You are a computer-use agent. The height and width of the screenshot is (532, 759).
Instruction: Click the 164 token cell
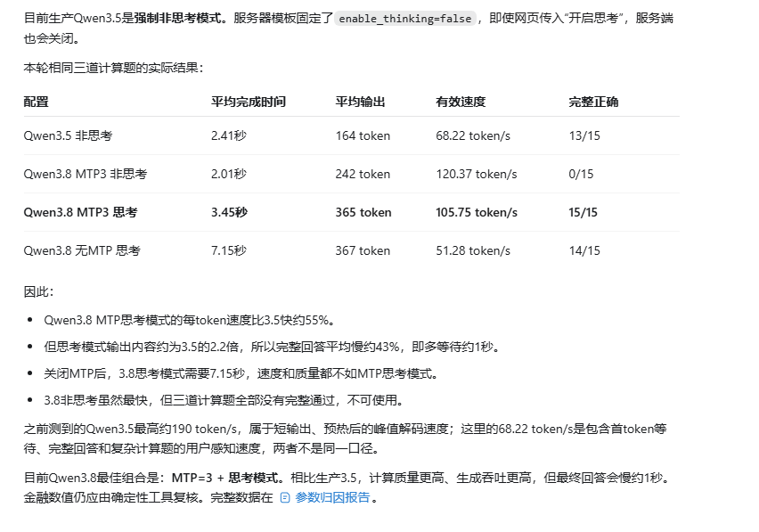coord(363,135)
